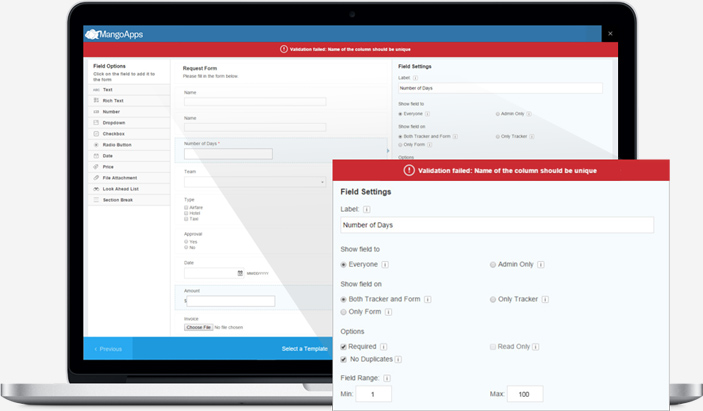Click info icon beside enlarged Admin Only
This screenshot has width=703, height=411.
click(541, 264)
